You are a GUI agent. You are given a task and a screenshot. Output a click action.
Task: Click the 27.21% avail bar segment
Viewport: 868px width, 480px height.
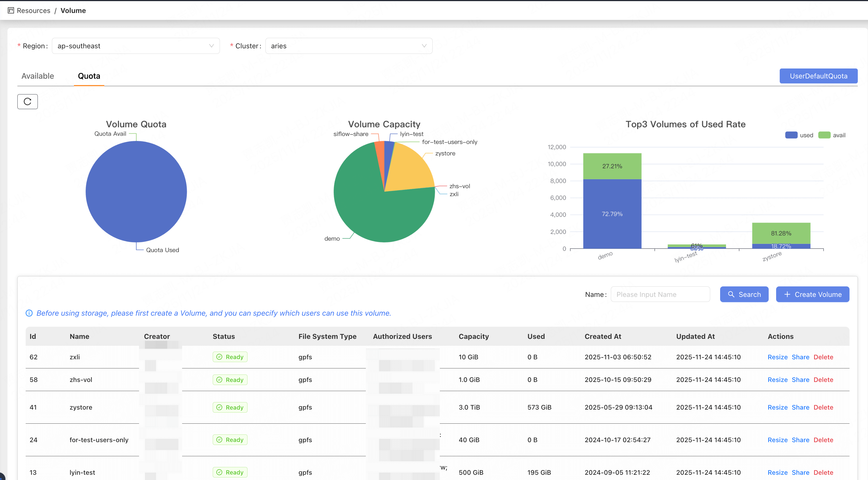tap(612, 166)
